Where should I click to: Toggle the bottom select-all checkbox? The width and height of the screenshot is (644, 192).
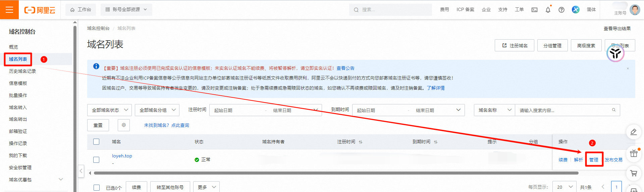97,187
